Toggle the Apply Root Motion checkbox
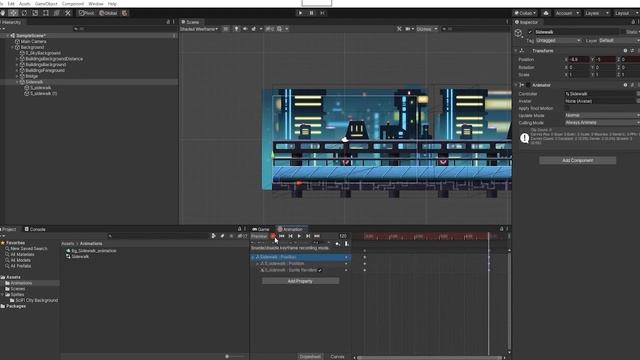Screen dimensions: 640x360 (567, 109)
